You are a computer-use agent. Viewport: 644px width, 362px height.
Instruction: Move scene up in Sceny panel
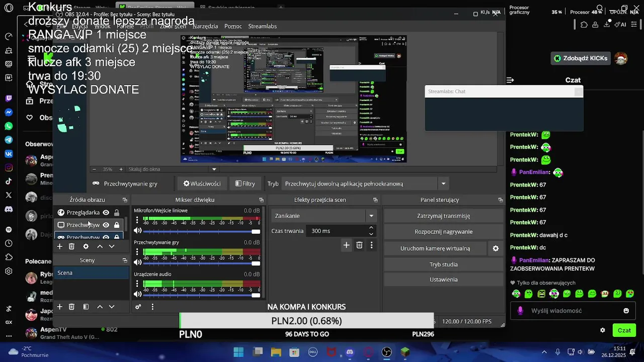(100, 307)
